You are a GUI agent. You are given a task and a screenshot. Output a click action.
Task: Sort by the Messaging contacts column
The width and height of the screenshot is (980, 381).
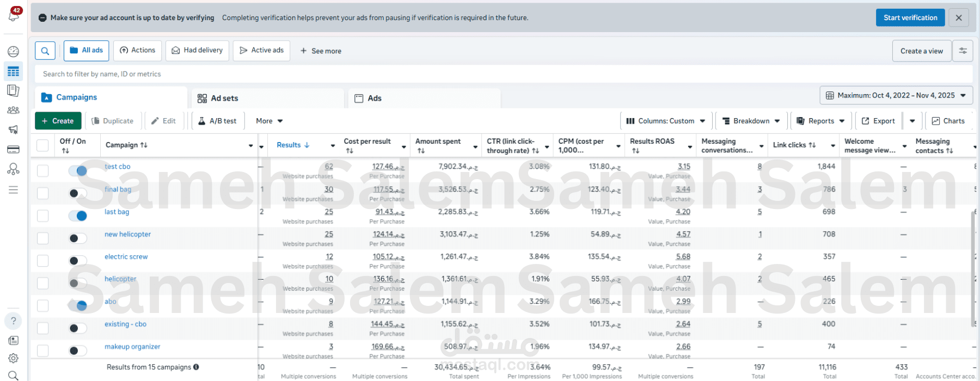pyautogui.click(x=950, y=151)
